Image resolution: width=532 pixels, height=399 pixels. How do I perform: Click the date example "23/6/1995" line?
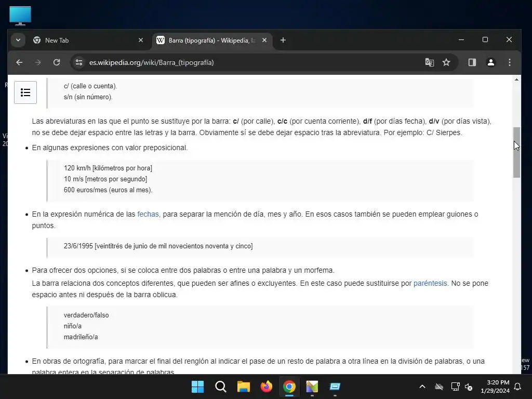tap(158, 246)
